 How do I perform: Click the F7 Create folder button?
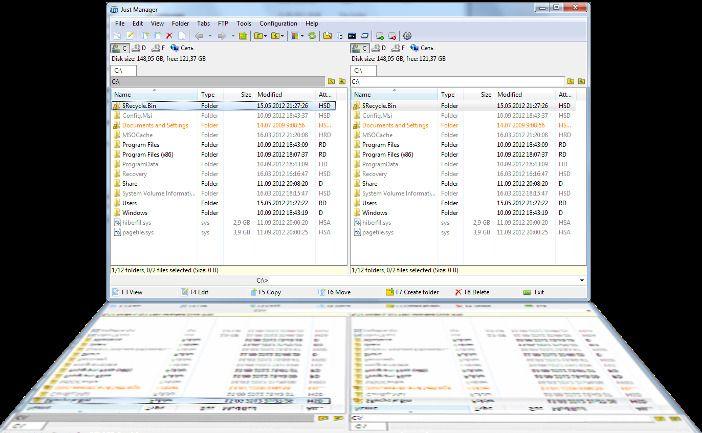pos(412,292)
